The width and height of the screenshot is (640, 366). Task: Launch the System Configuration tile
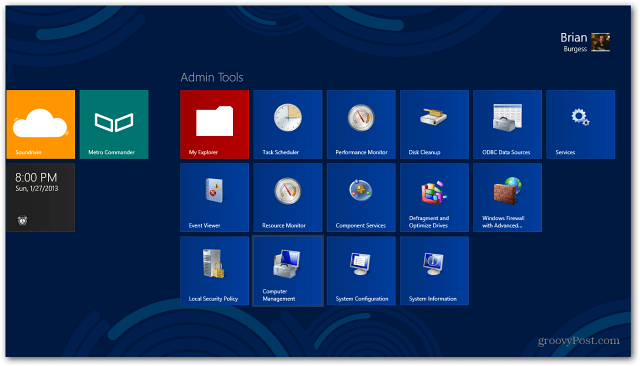361,271
